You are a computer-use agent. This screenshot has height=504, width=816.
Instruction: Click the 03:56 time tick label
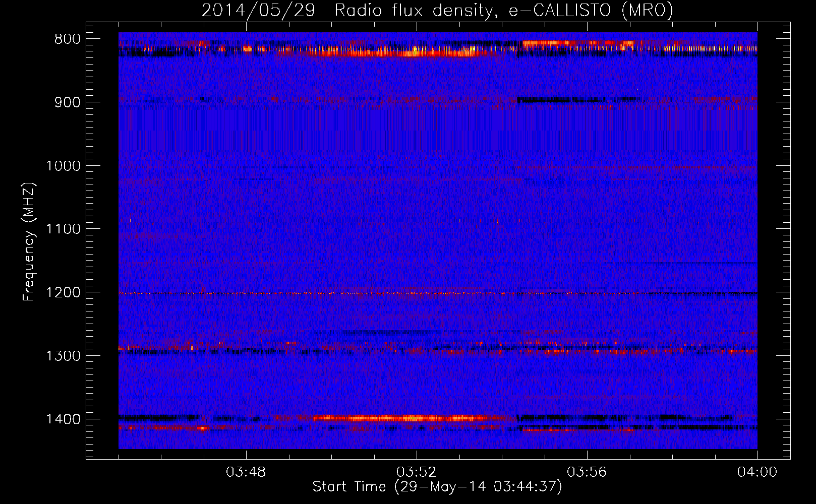587,472
